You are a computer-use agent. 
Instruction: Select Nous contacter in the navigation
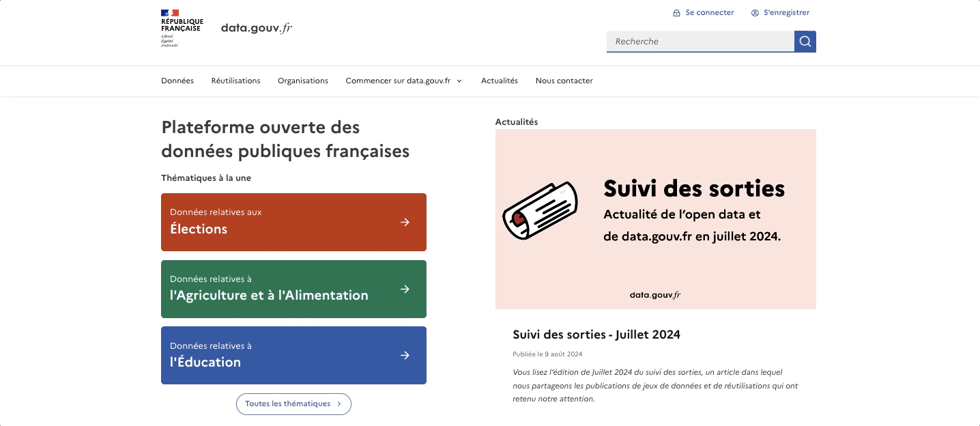pyautogui.click(x=564, y=81)
